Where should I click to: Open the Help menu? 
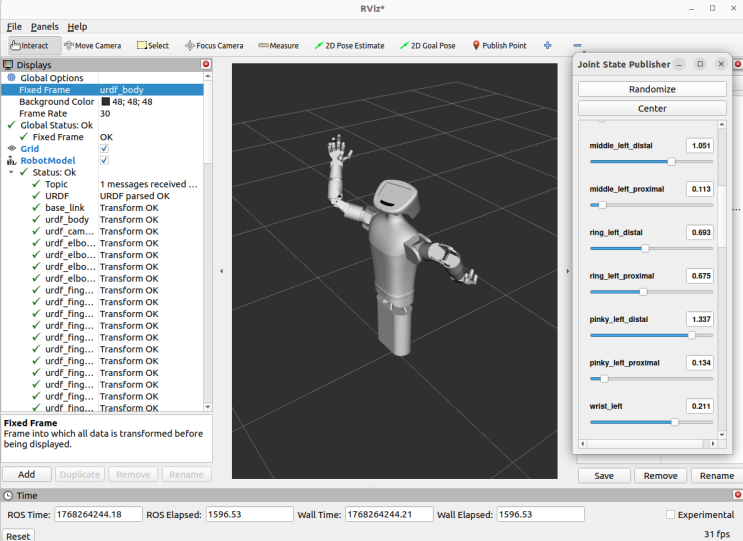[77, 27]
